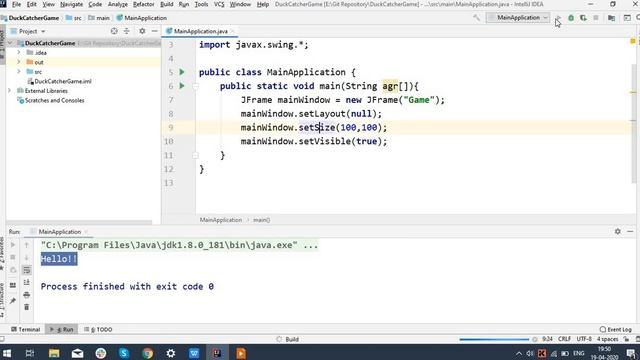Clear all Run console output

[x=27, y=307]
